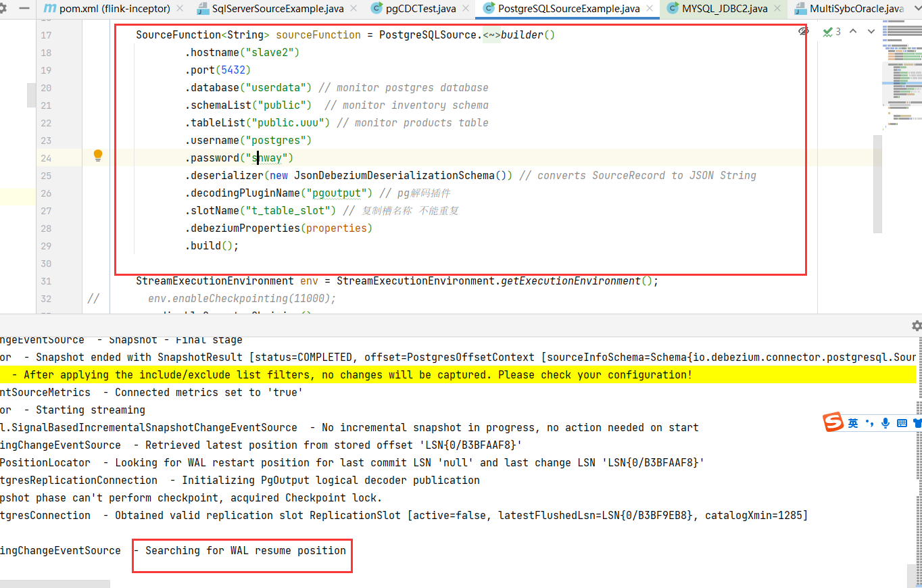Click the yellow highlighted warning log line
The image size is (922, 588).
[458, 374]
